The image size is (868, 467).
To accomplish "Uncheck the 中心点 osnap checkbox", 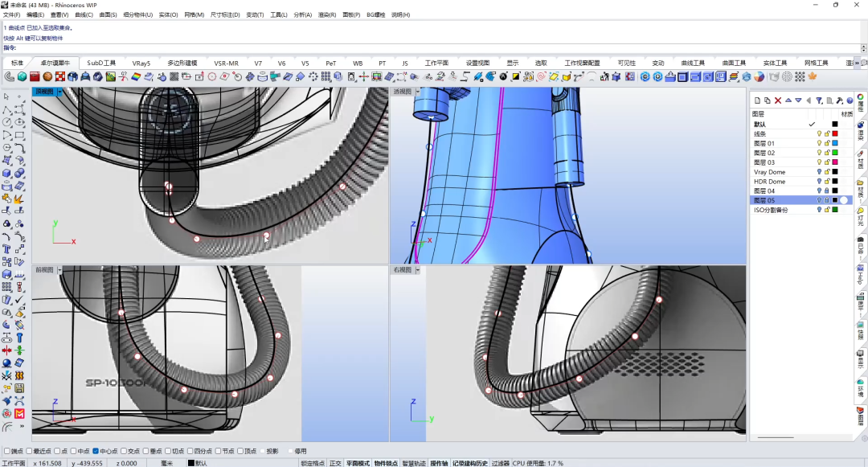I will pyautogui.click(x=96, y=451).
